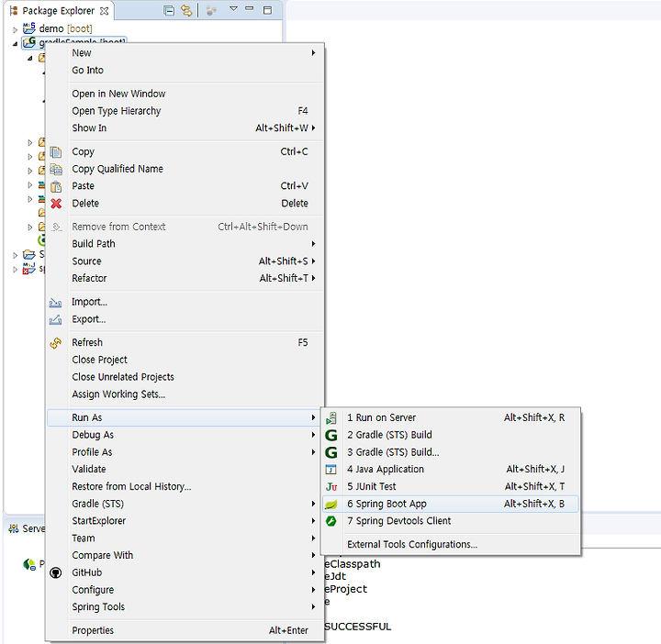This screenshot has height=644, width=661.
Task: Open Properties entry
Action: [x=185, y=630]
